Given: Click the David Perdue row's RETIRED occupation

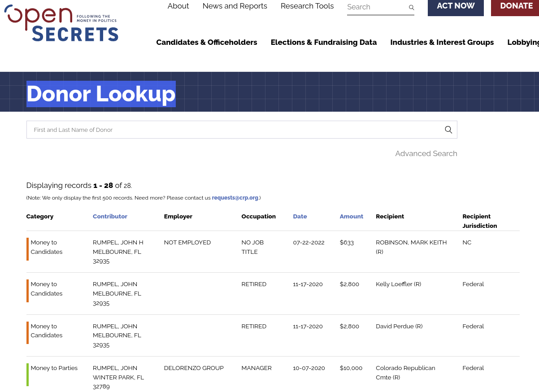Looking at the screenshot, I should 254,326.
